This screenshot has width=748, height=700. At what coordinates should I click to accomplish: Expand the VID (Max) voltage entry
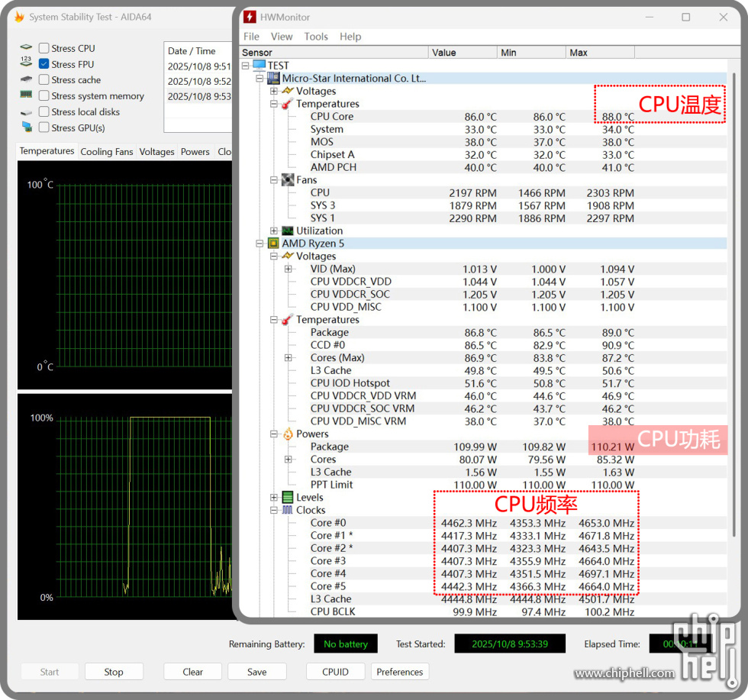click(288, 269)
